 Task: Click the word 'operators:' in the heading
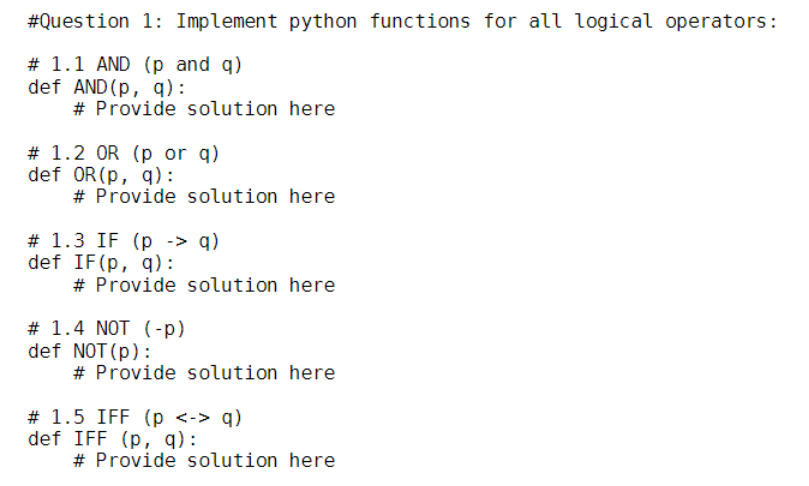[x=721, y=22]
